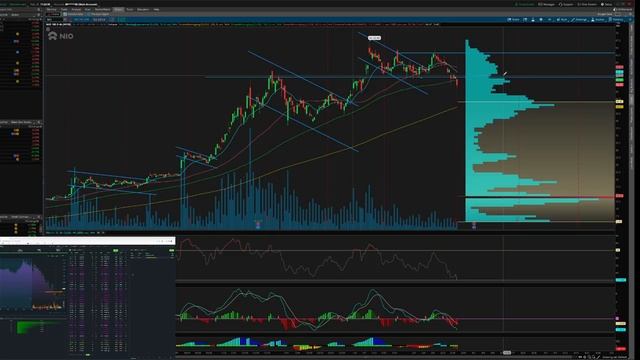
Task: Open the chart grid layout icon
Action: pos(525,20)
